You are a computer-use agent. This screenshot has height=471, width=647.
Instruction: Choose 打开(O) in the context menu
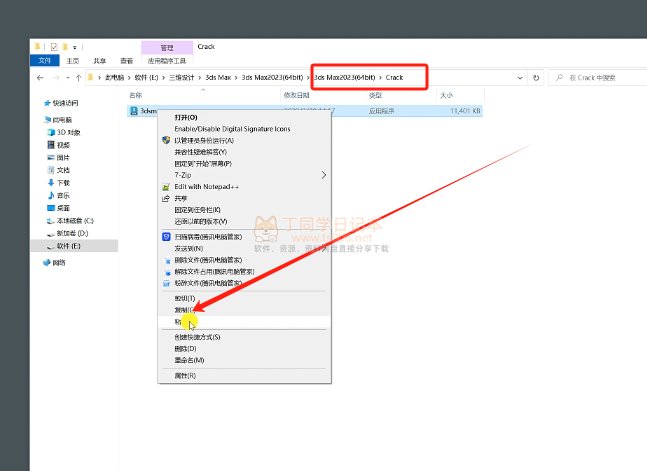coord(186,117)
